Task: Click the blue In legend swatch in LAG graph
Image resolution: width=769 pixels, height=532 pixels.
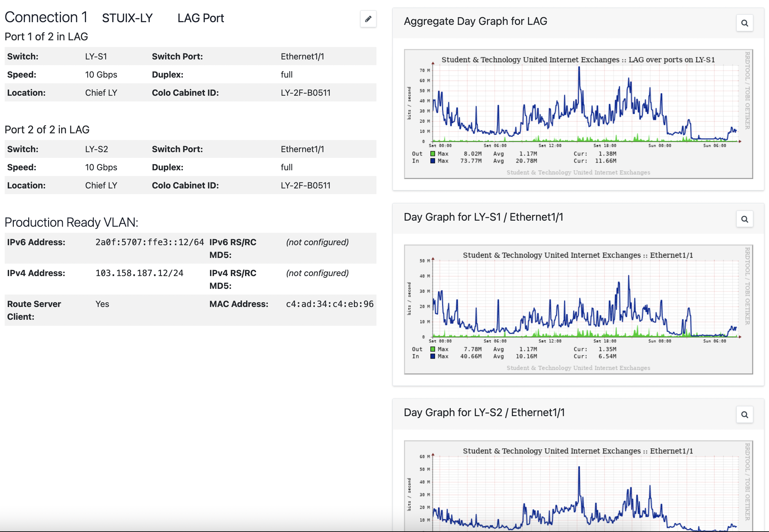Action: pos(433,161)
